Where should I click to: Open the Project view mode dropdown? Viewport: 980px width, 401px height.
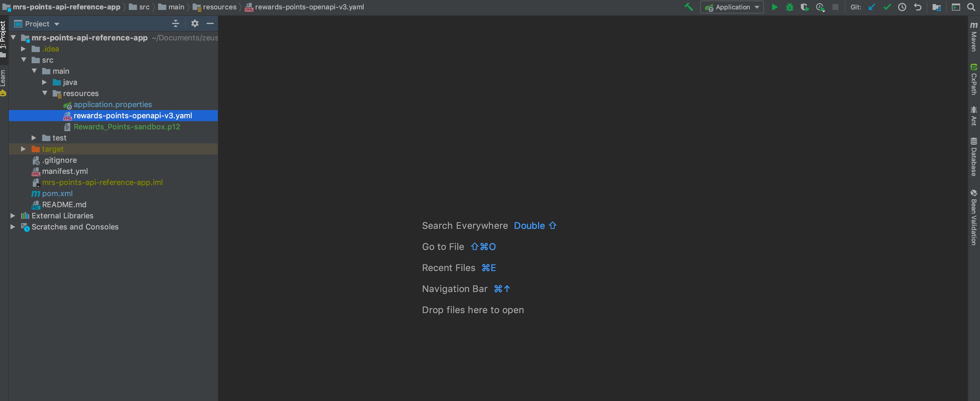click(x=37, y=24)
